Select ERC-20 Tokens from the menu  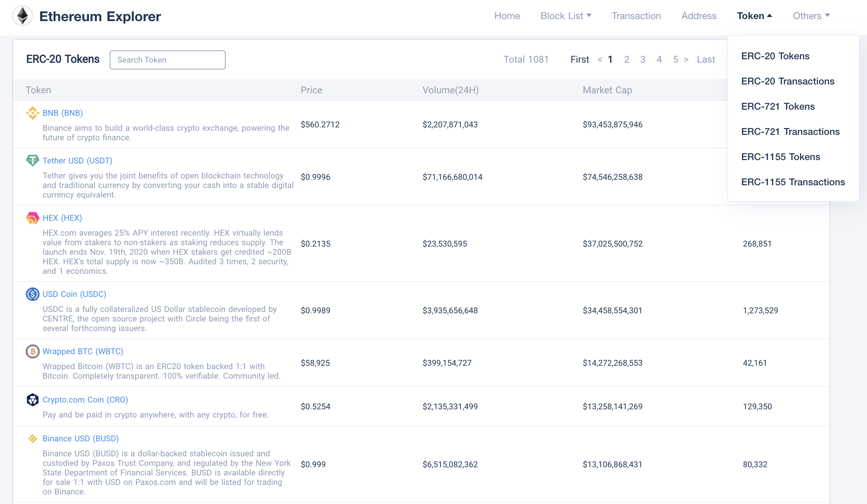coord(775,56)
